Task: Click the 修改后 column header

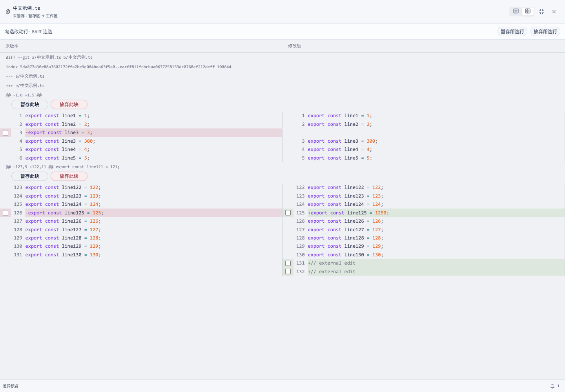Action: (294, 46)
